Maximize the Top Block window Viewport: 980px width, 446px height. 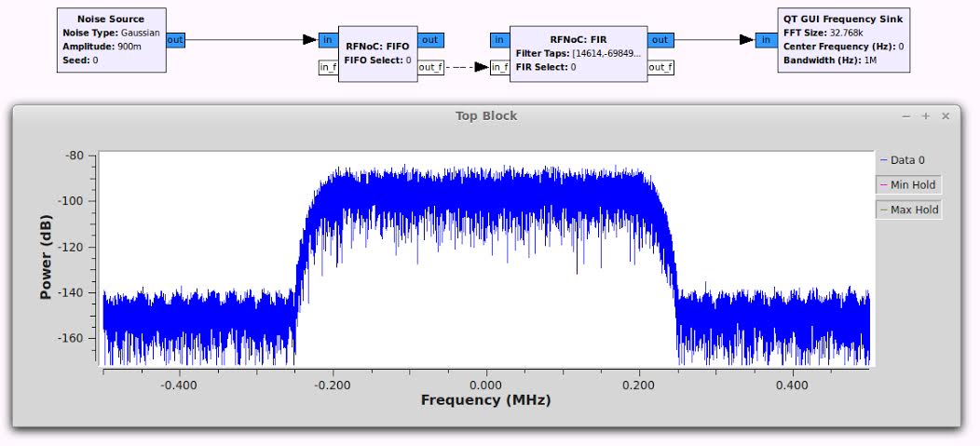[926, 116]
